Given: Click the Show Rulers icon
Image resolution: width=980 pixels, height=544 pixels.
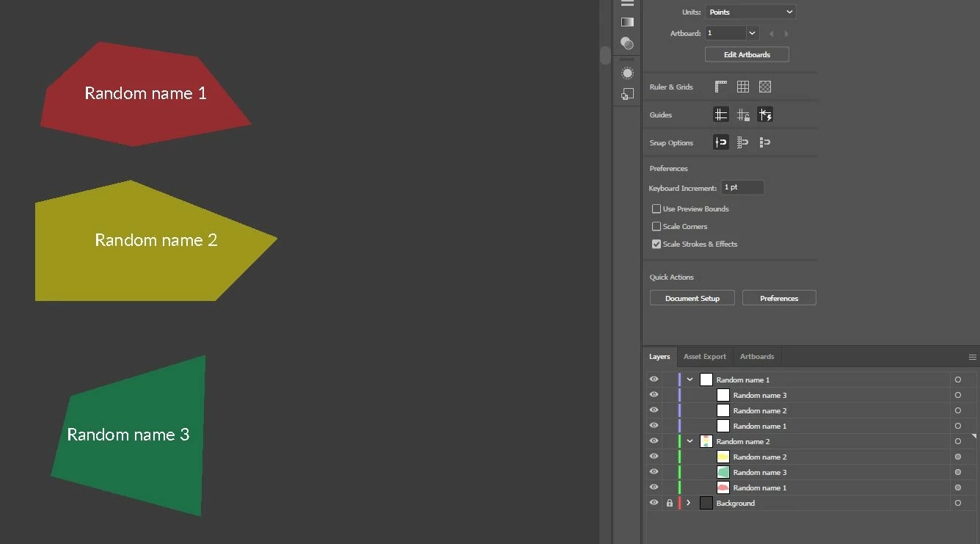Looking at the screenshot, I should [721, 87].
